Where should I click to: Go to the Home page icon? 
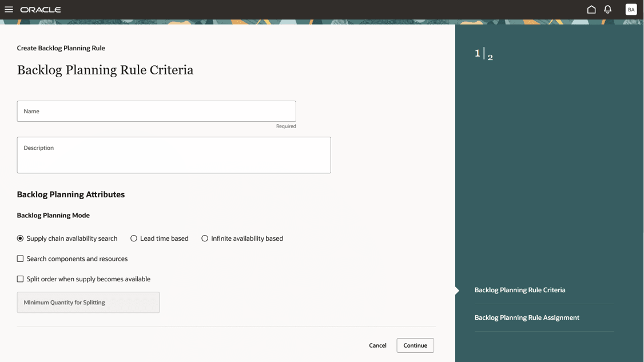[x=591, y=9]
